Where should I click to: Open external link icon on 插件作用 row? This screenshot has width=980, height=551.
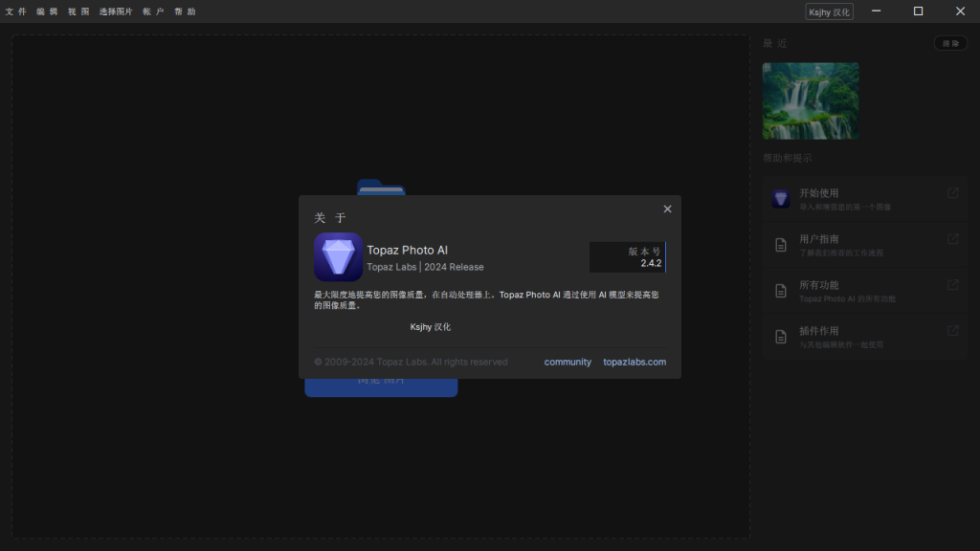952,331
